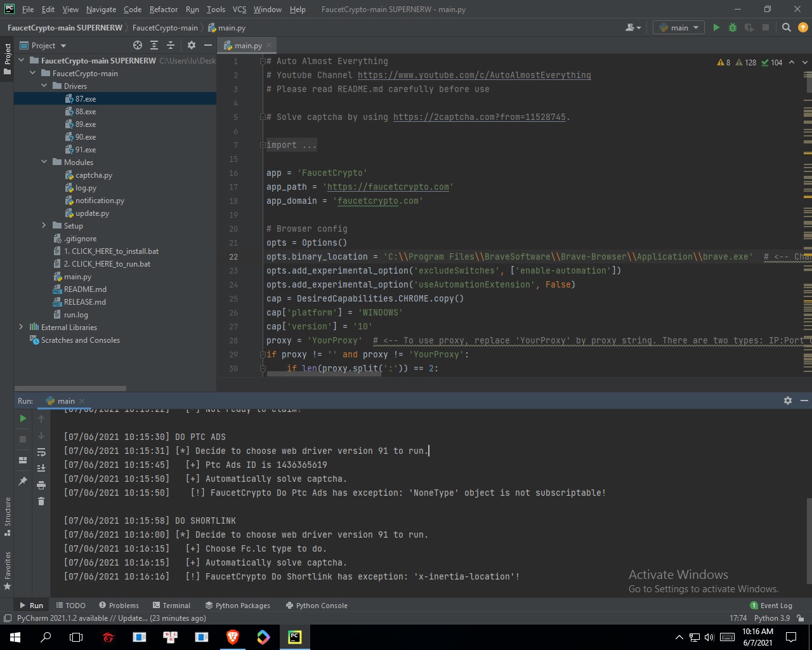Open Run panel settings gear
Viewport: 812px width, 650px height.
pos(788,401)
